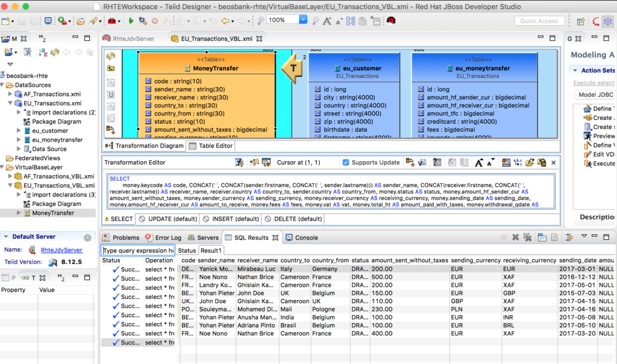Click the Quick Access field
This screenshot has height=364, width=617.
pos(539,20)
